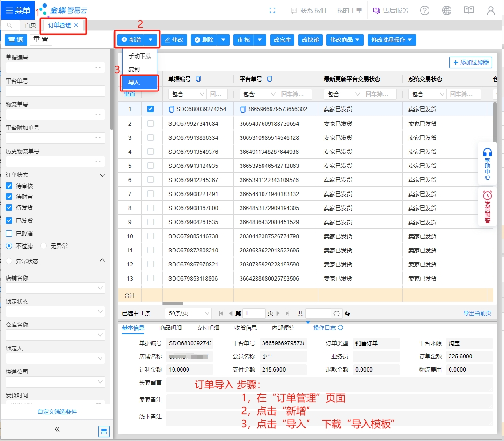Click the copy icon next to 单据编号 header
The height and width of the screenshot is (441, 504).
(198, 79)
